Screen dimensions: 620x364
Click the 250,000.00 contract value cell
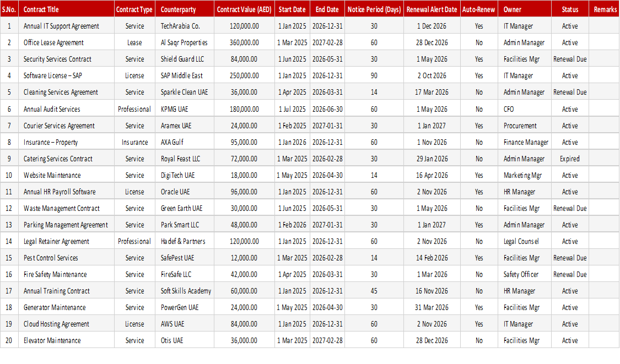click(x=244, y=75)
